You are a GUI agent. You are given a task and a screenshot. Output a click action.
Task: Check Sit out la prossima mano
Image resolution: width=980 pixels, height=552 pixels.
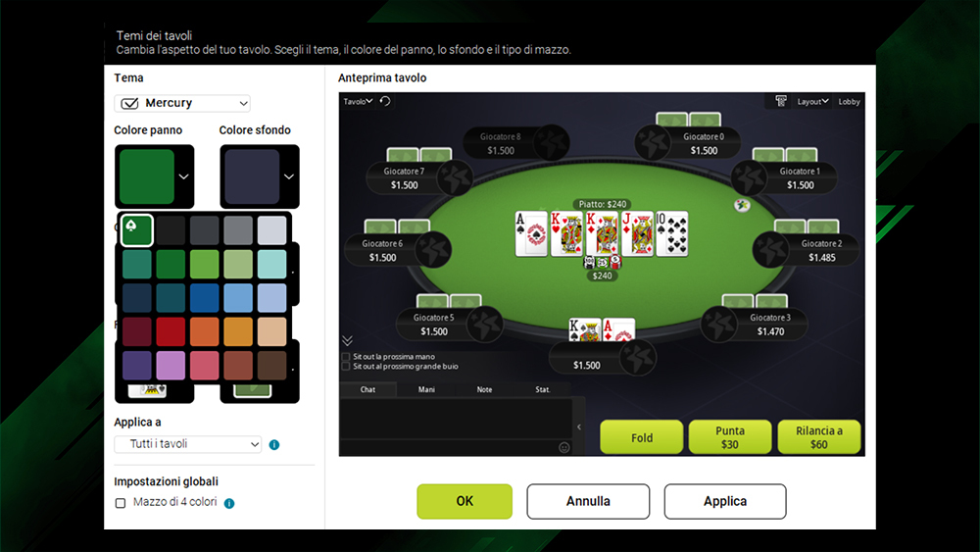coord(346,356)
